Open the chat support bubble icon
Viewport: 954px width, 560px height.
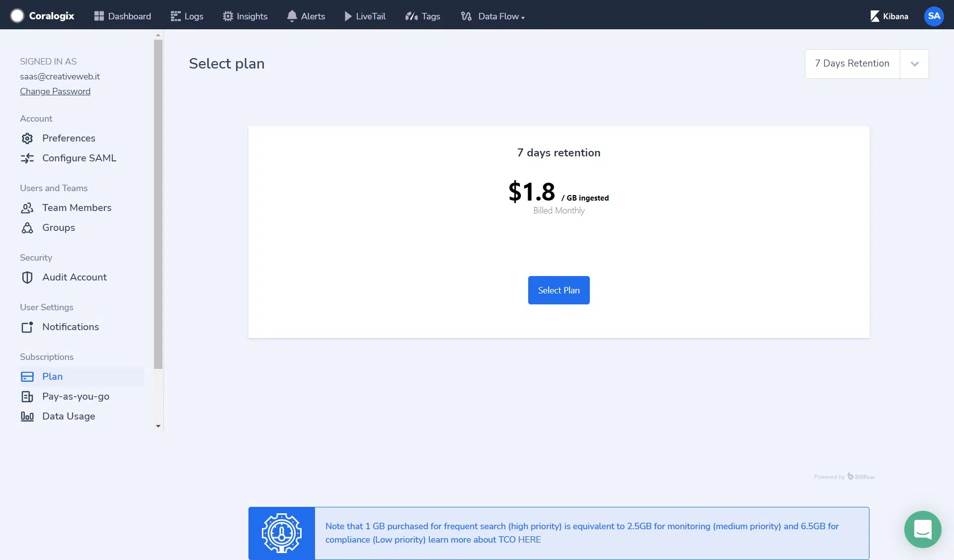923,529
